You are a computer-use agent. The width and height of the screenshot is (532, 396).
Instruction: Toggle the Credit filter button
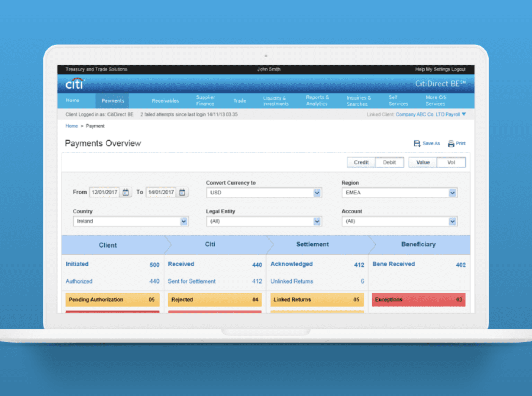click(x=361, y=162)
